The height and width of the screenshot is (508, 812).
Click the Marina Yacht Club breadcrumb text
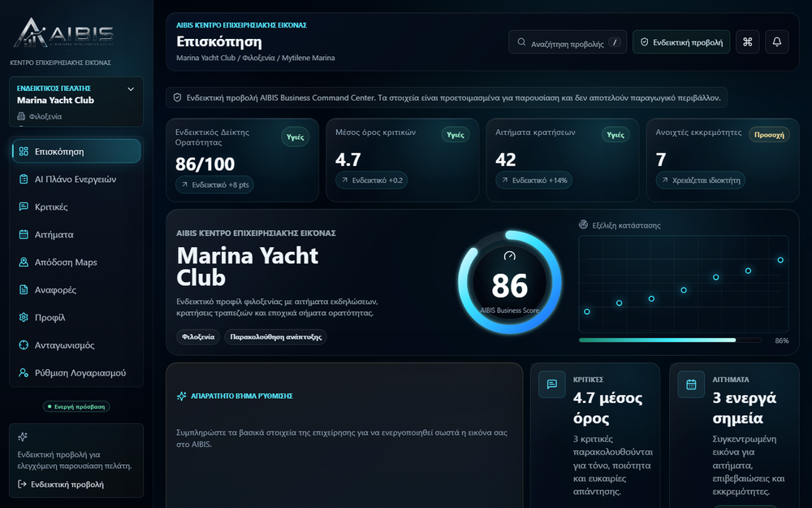click(205, 58)
